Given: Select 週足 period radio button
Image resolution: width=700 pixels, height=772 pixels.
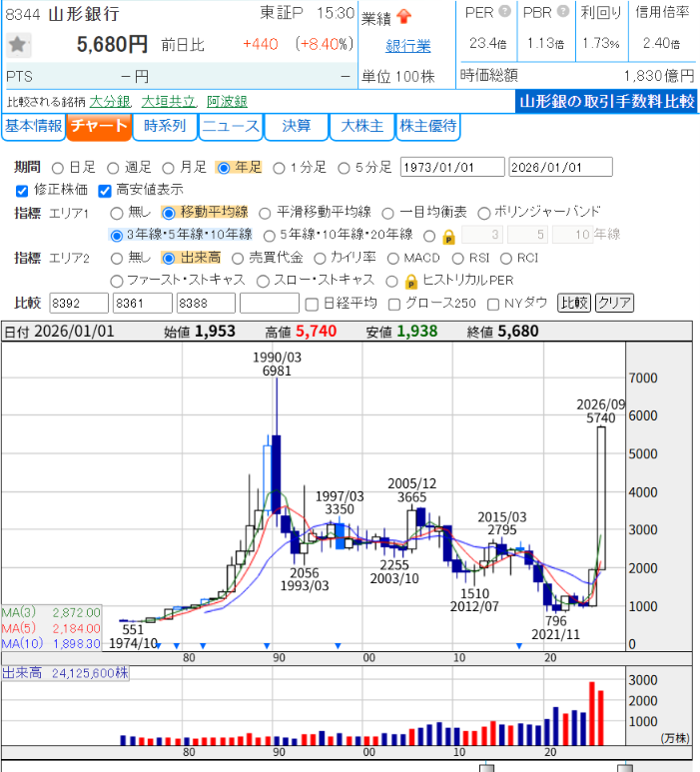Looking at the screenshot, I should 113,169.
